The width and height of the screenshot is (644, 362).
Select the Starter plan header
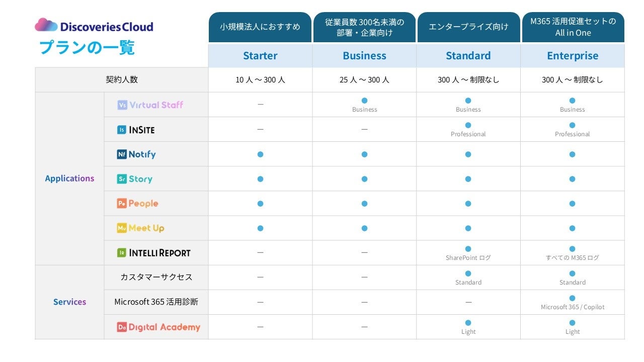260,56
